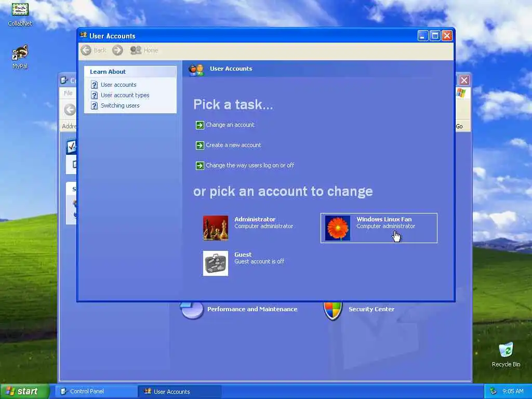Open the Start menu
The image size is (532, 399).
(x=25, y=391)
